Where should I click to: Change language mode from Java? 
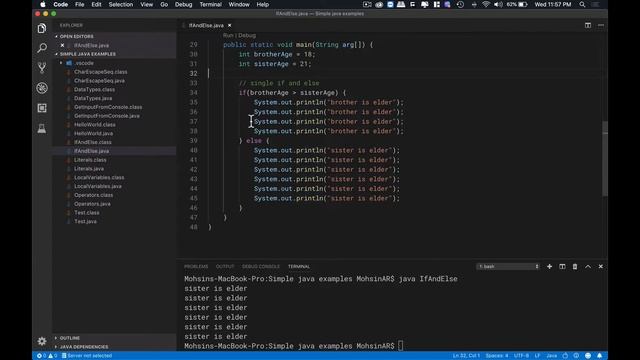552,356
